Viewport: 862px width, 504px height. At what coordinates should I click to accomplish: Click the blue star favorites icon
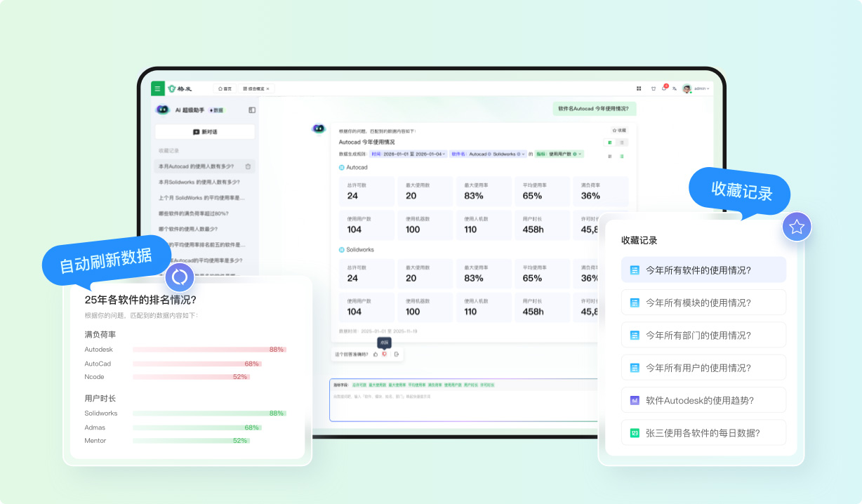(797, 227)
